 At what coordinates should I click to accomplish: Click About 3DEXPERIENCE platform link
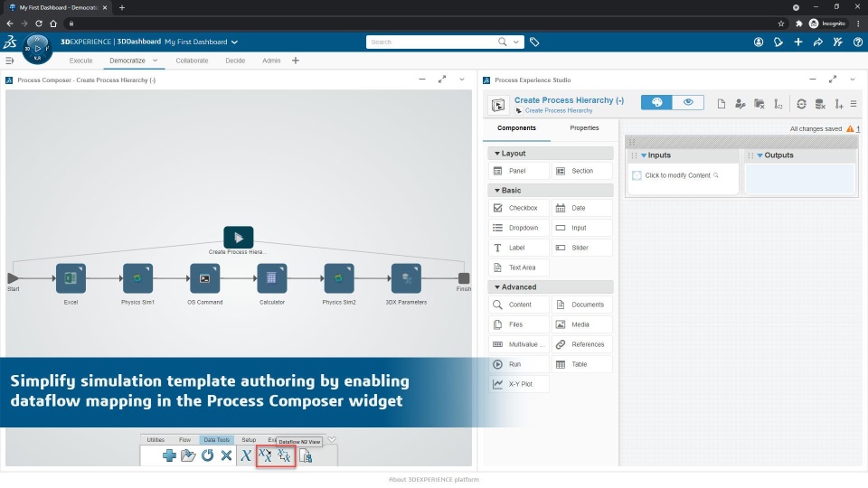(x=433, y=480)
